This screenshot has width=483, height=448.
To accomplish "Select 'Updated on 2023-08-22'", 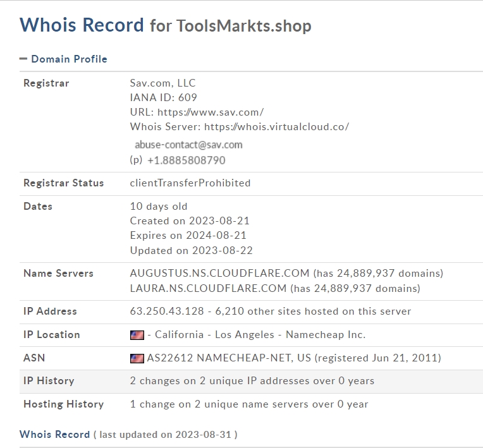I will tap(192, 250).
